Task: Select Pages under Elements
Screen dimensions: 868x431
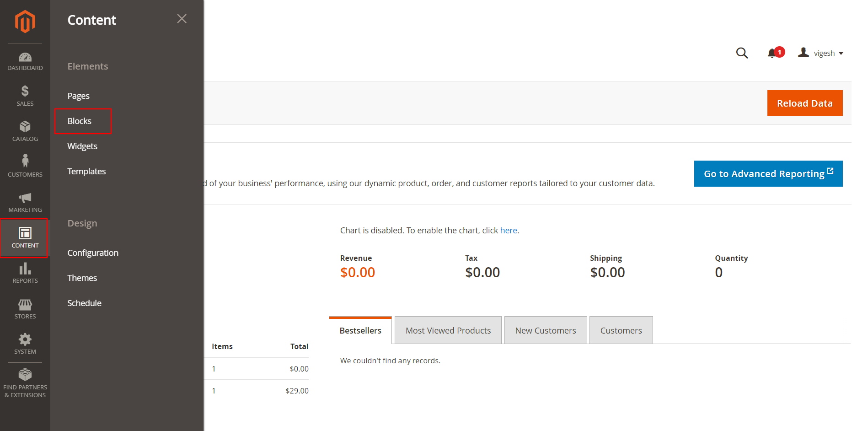Action: click(x=78, y=96)
